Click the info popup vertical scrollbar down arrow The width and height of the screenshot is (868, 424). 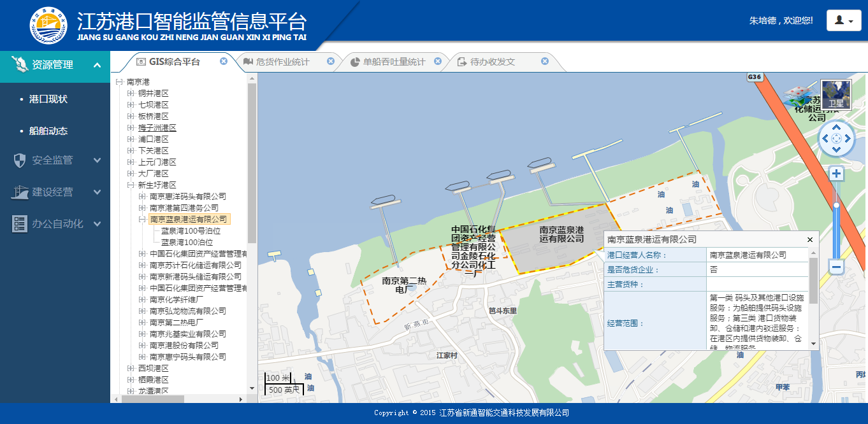point(814,344)
